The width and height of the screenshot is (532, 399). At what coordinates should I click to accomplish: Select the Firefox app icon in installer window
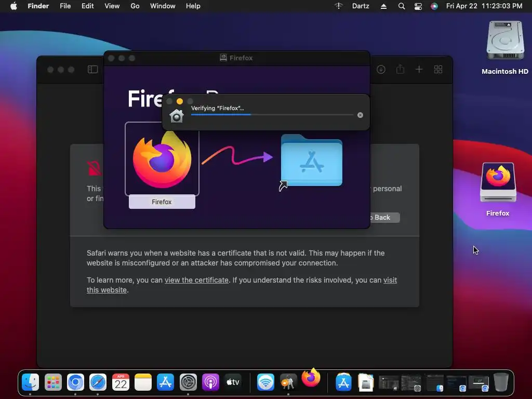[x=162, y=159]
